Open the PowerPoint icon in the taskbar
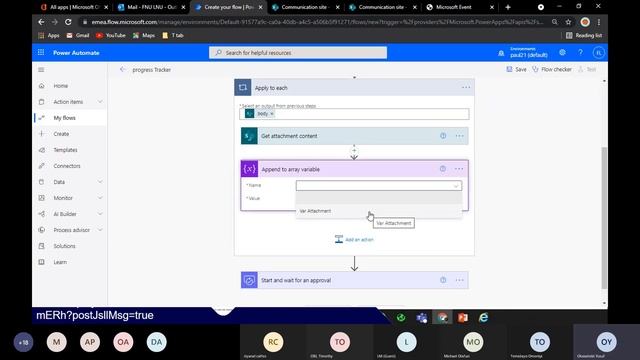This screenshot has height=360, width=640. [463, 317]
